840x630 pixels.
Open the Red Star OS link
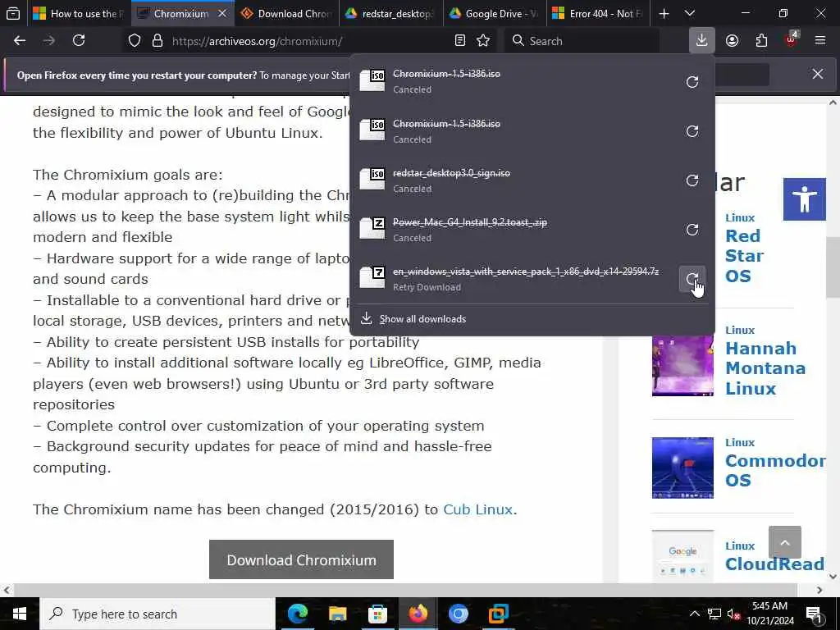(x=744, y=256)
